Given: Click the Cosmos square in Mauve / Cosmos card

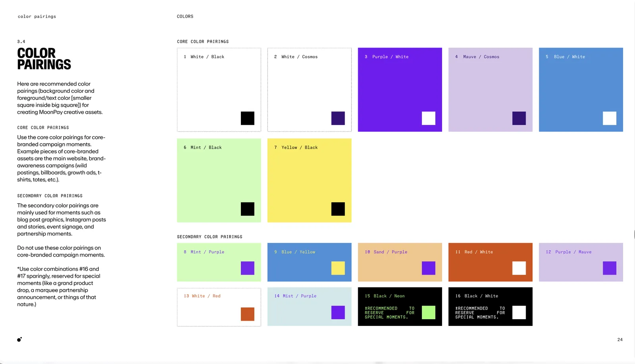Looking at the screenshot, I should (x=519, y=118).
